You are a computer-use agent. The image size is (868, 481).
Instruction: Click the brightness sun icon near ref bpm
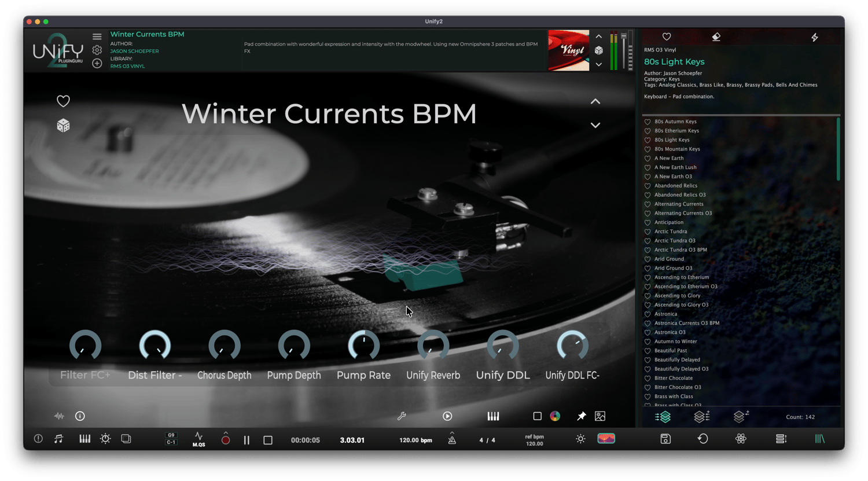pos(580,439)
